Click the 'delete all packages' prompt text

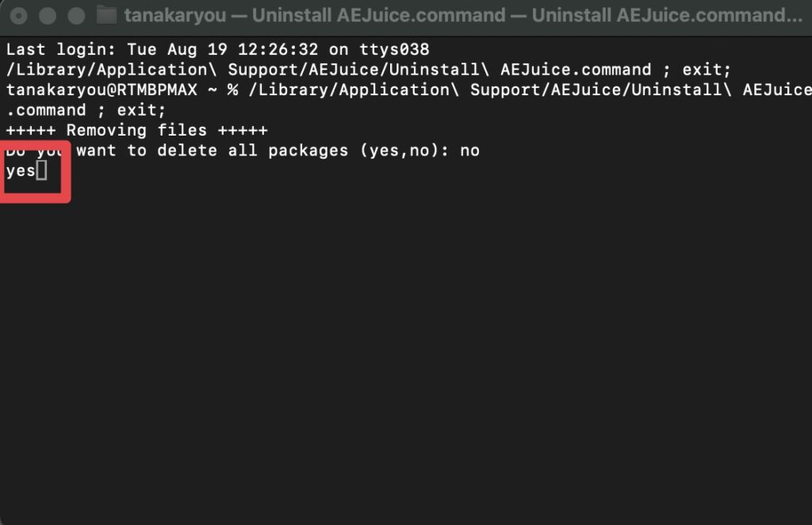pos(253,151)
